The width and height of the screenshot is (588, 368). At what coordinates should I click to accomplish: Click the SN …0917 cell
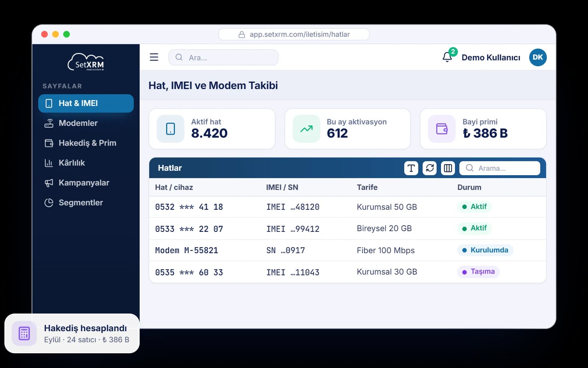[286, 250]
